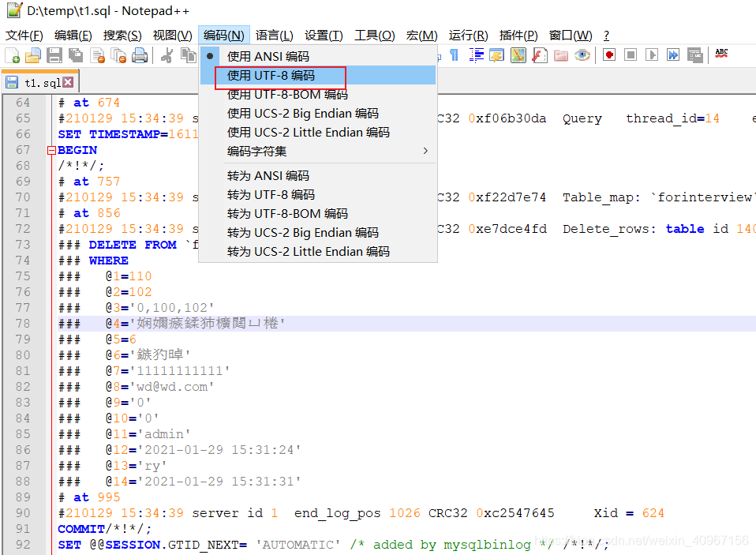Select 使用 UTF-8-BOM 编码 option
756x555 pixels.
coord(318,94)
